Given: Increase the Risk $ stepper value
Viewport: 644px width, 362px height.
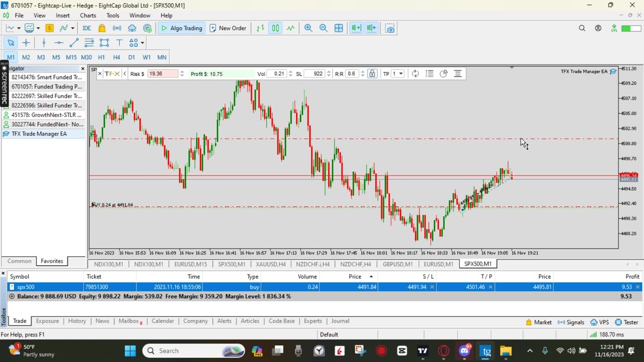Looking at the screenshot, I should click(x=182, y=72).
